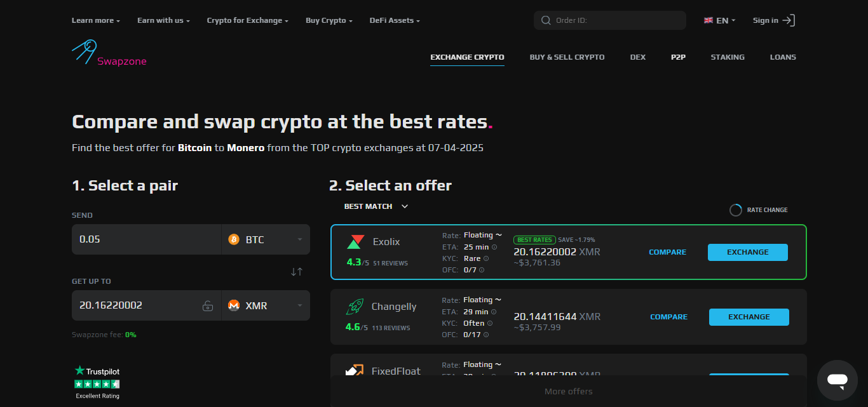Click the Swapzone satellite logo
Image resolution: width=868 pixels, height=407 pixels.
click(84, 51)
